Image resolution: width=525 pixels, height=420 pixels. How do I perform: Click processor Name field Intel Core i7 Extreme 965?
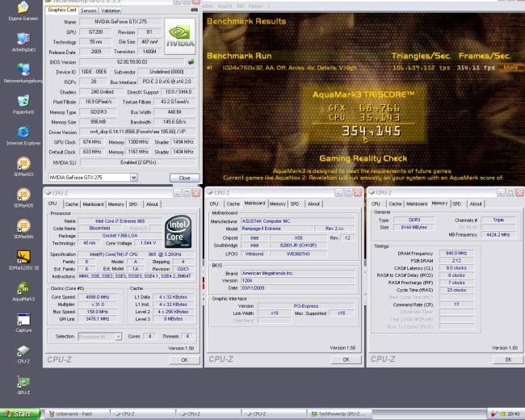tap(120, 221)
